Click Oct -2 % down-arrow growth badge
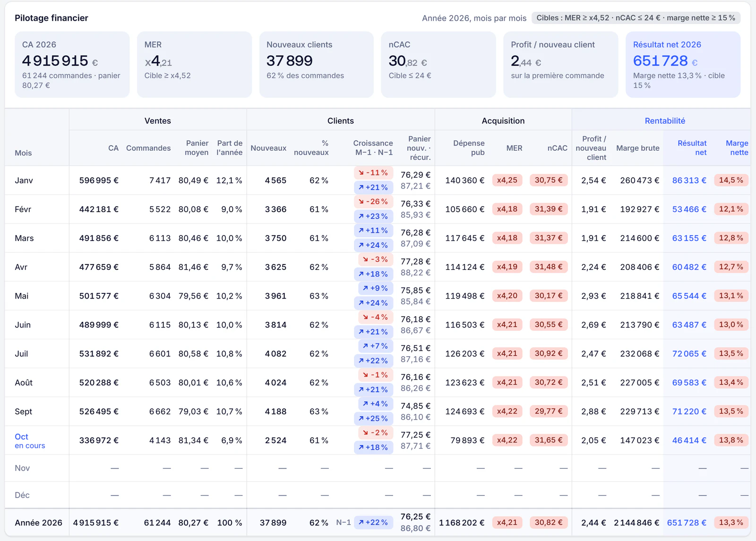The image size is (756, 541). click(373, 433)
